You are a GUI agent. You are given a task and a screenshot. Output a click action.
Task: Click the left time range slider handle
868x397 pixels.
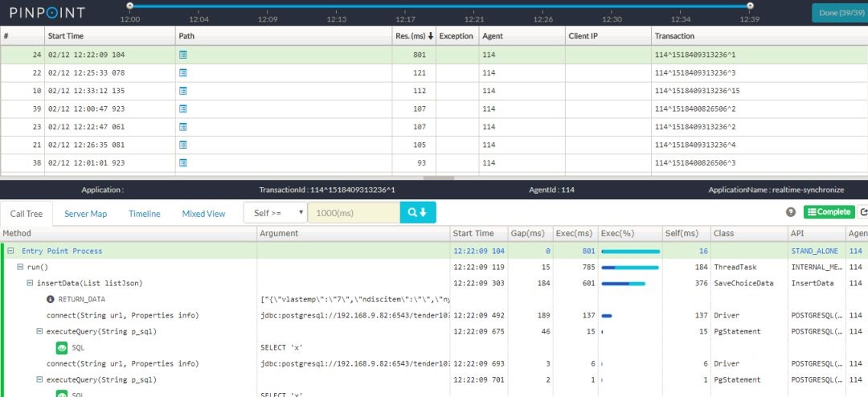tap(129, 6)
